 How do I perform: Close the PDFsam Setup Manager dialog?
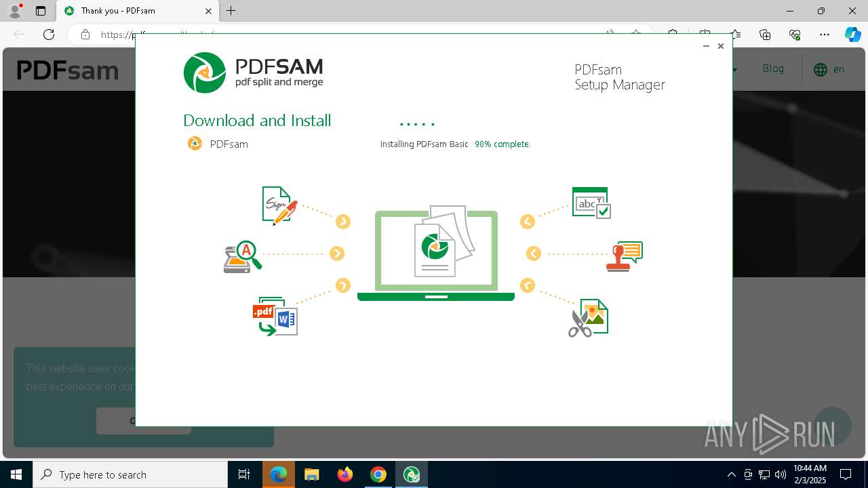point(721,46)
